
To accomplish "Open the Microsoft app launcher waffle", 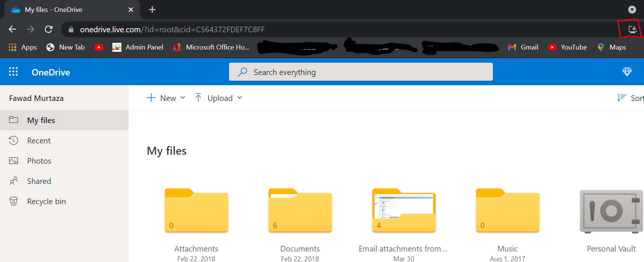I will (x=14, y=72).
